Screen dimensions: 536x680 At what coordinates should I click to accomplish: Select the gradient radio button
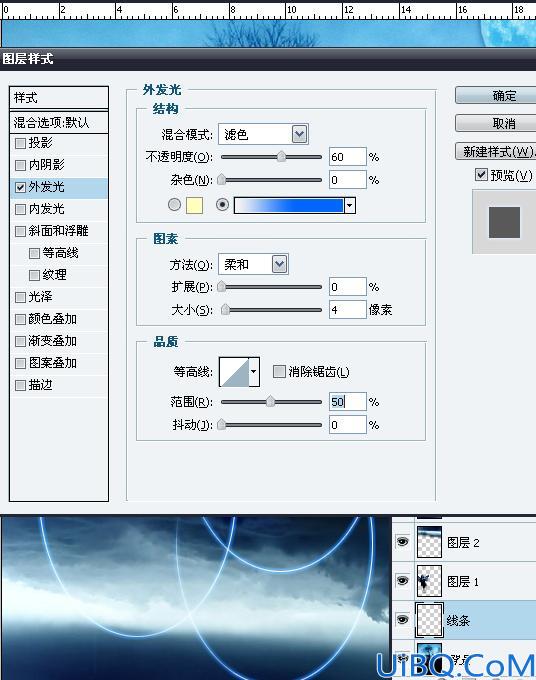pyautogui.click(x=222, y=204)
